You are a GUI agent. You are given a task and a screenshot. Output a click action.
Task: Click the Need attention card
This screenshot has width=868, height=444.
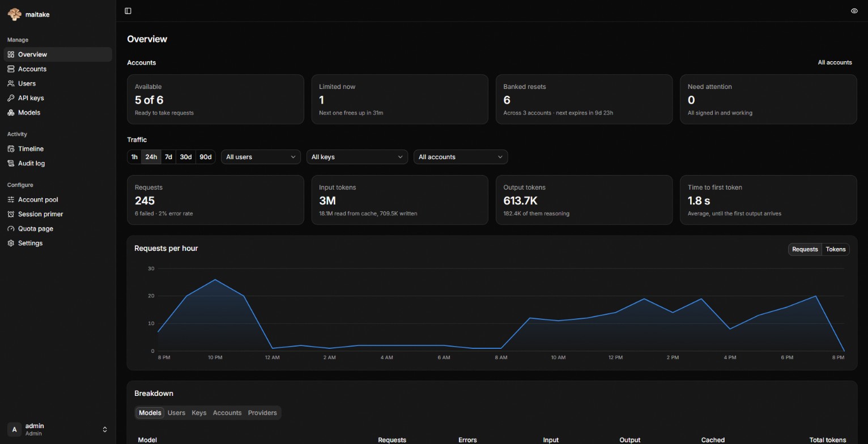(768, 99)
